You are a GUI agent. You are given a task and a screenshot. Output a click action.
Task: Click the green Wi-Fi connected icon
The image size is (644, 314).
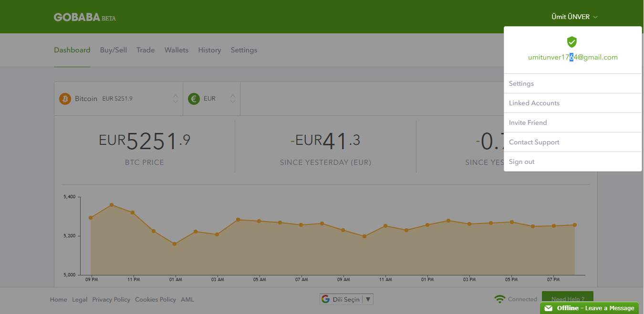(499, 299)
